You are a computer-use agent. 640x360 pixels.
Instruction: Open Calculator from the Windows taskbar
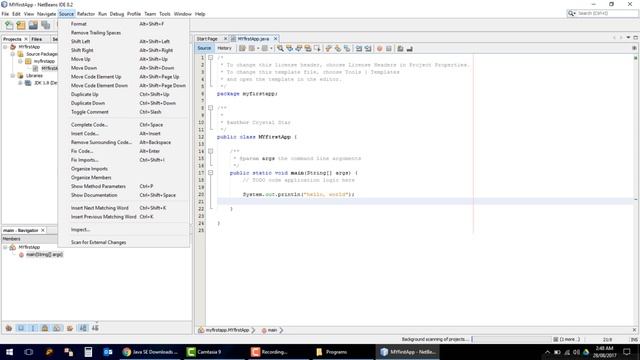[88, 352]
